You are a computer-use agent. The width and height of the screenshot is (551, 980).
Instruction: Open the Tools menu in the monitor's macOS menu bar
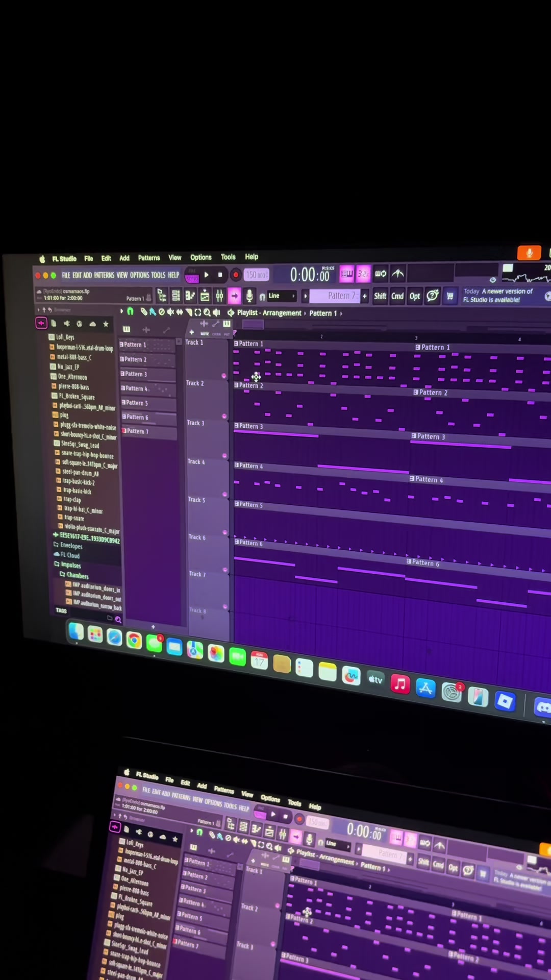pos(228,257)
